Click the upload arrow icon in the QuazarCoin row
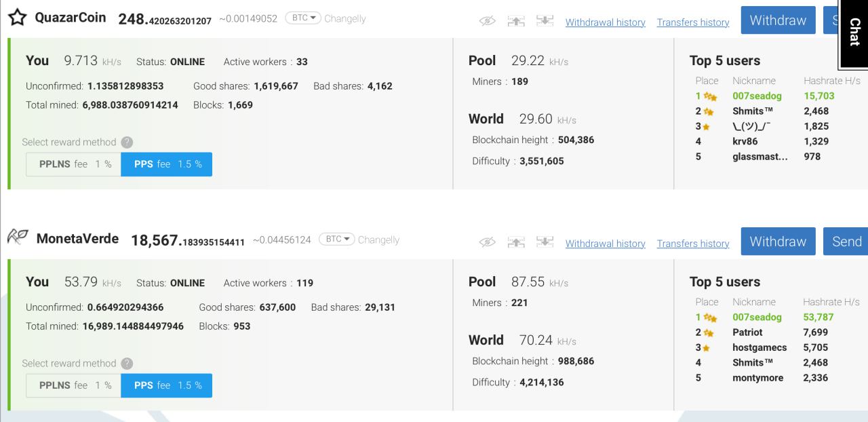868x422 pixels. [517, 22]
